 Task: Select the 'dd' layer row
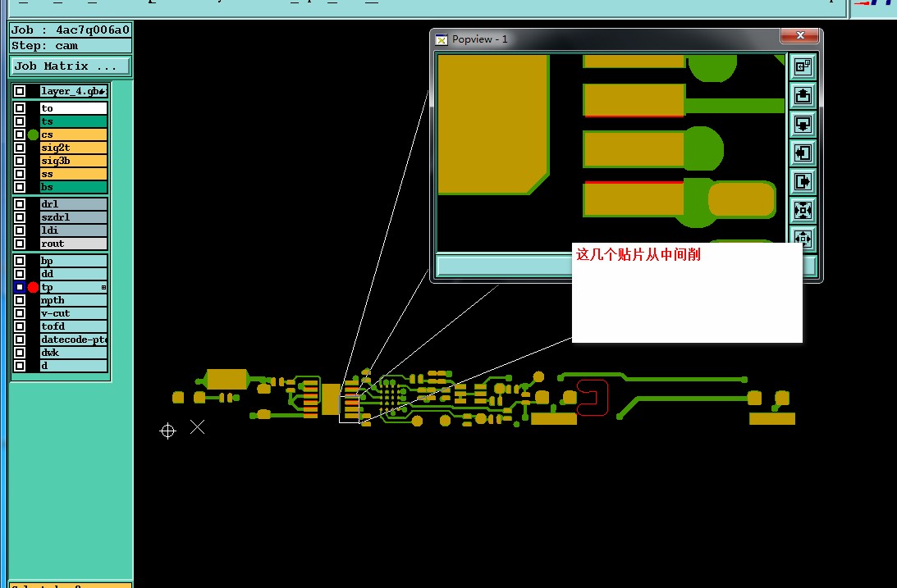(x=73, y=274)
